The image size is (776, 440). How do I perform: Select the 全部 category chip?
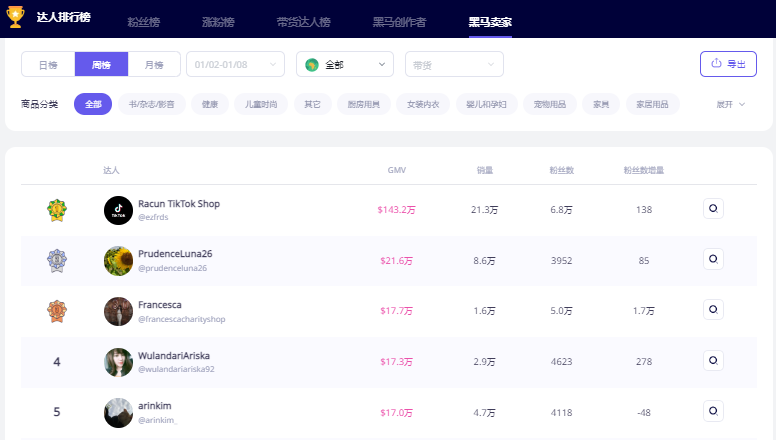click(x=93, y=104)
